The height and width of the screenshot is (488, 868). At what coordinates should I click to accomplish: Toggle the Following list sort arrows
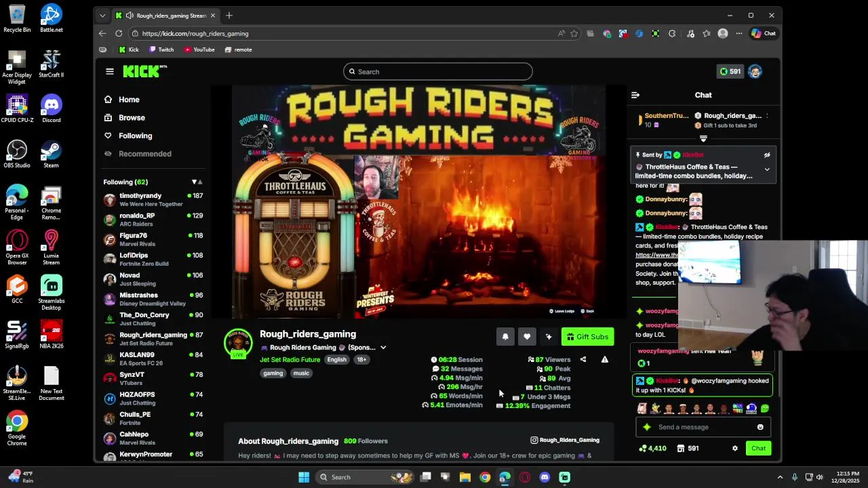click(197, 182)
